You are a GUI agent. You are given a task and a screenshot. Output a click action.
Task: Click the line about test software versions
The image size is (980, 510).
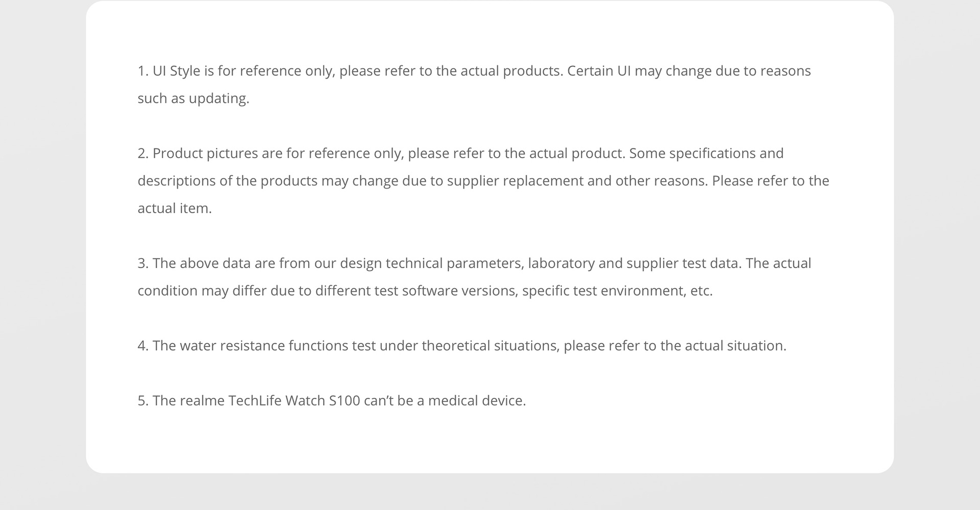point(425,291)
